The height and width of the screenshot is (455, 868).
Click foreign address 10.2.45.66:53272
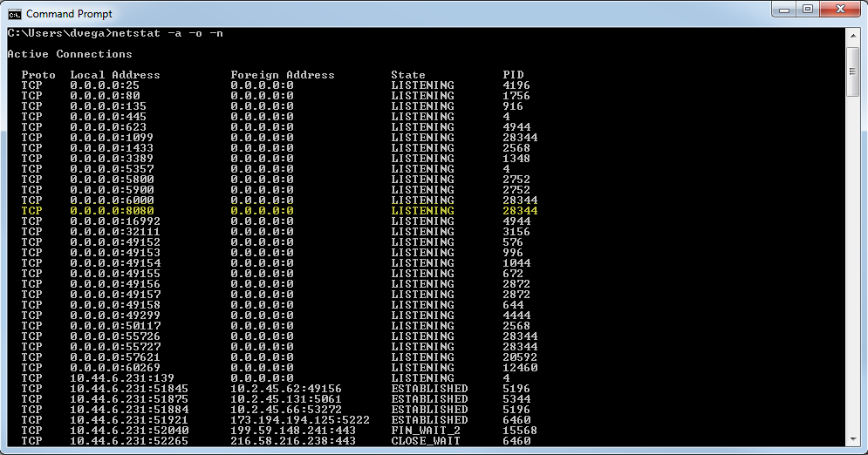pyautogui.click(x=286, y=411)
